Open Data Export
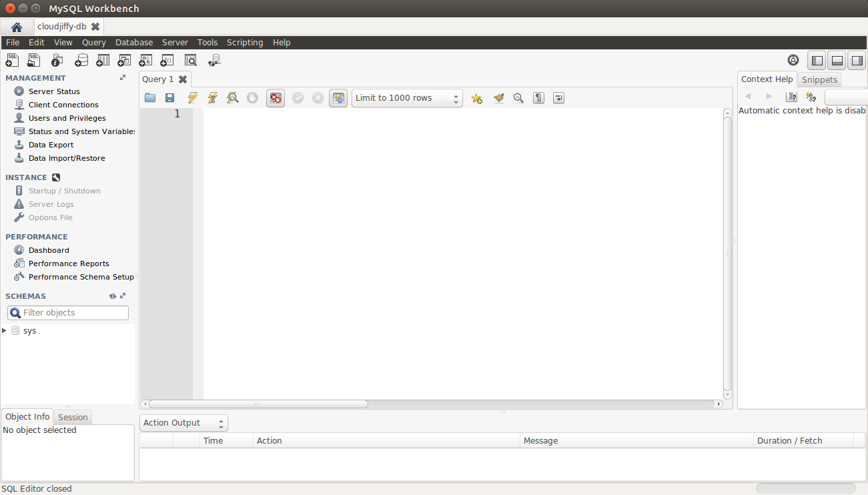 point(51,145)
